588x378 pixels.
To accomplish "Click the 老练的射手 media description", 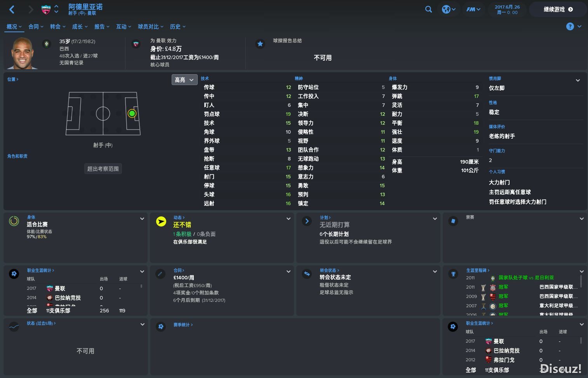I will point(502,136).
